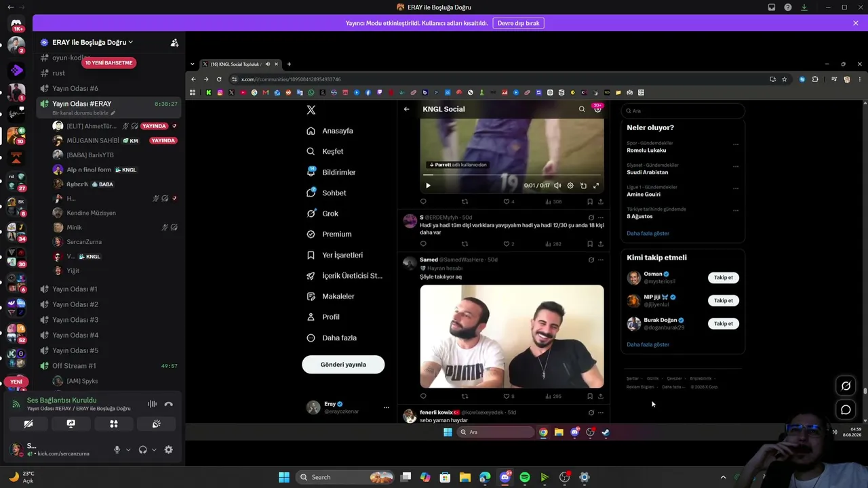
Task: Turn on camera in Discord voice panel
Action: (x=28, y=424)
